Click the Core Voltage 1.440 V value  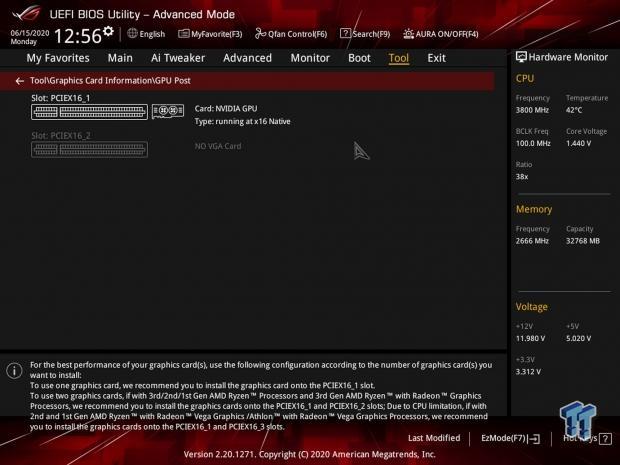[x=578, y=144]
